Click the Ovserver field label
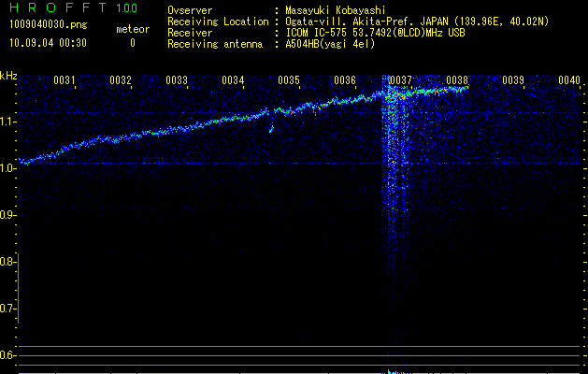The height and width of the screenshot is (374, 588). click(190, 10)
